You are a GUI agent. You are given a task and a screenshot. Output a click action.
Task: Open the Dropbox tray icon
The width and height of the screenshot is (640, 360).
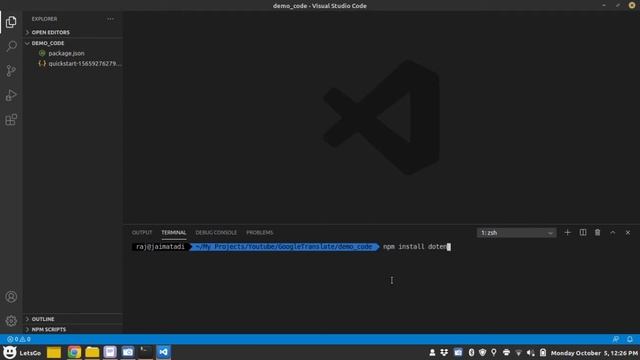(x=444, y=353)
